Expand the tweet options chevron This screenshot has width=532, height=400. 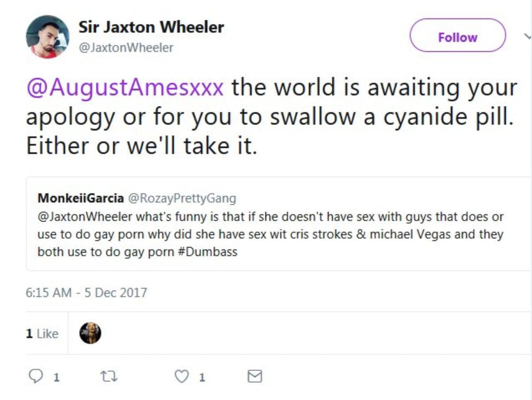click(x=527, y=36)
